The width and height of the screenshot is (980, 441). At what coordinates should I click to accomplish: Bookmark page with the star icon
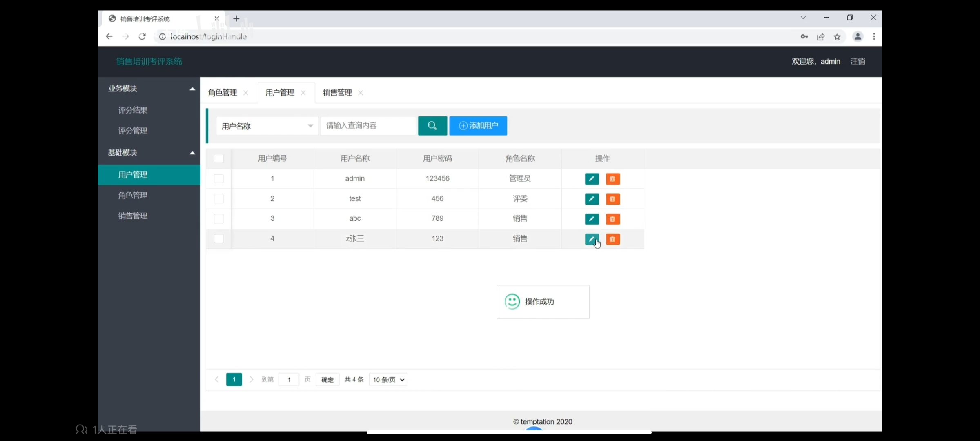pyautogui.click(x=837, y=37)
